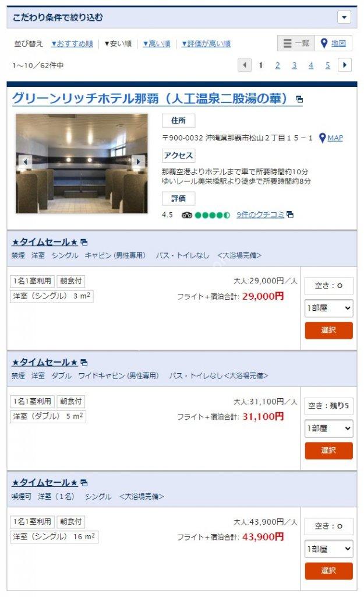Show the previous hotel photo
This screenshot has height=597, width=364.
(x=25, y=161)
